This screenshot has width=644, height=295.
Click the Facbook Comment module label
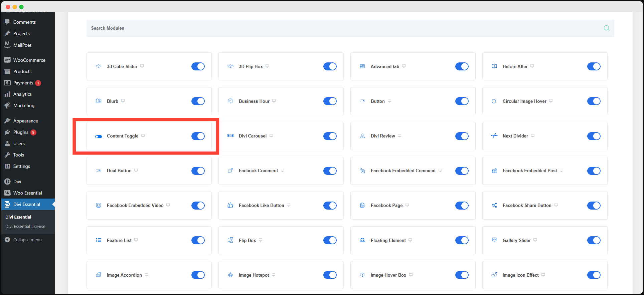pos(258,171)
